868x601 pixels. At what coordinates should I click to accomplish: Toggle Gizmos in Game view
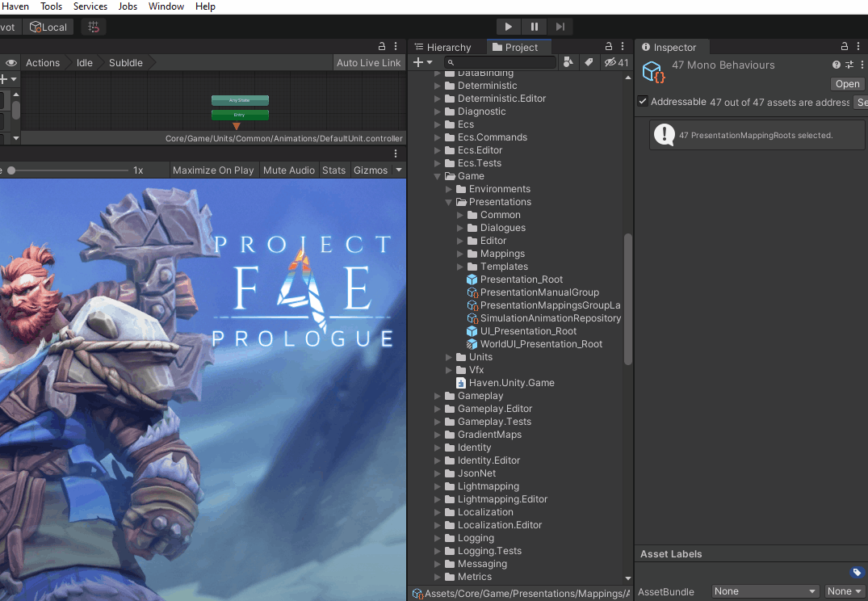371,170
